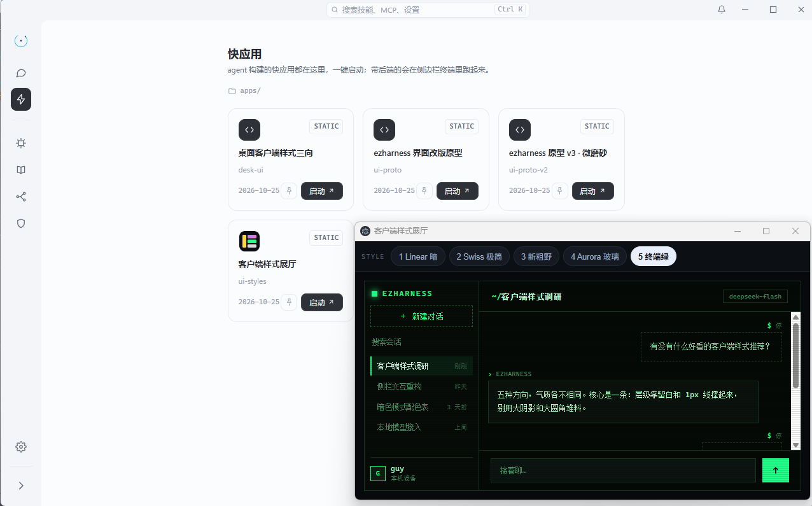Pin the desk-ui app card
The height and width of the screenshot is (506, 812).
pyautogui.click(x=289, y=191)
